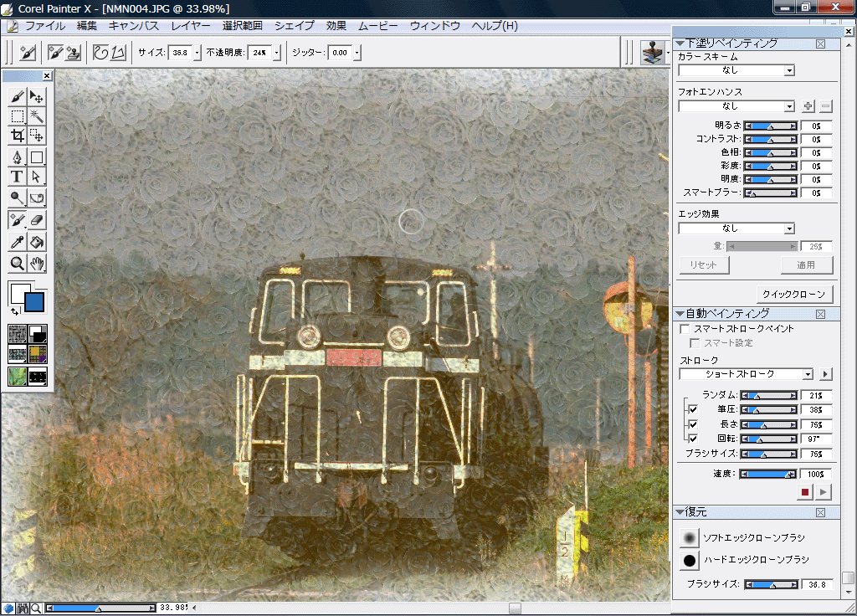
Task: Select the Rectangle Shape tool
Action: tap(37, 157)
